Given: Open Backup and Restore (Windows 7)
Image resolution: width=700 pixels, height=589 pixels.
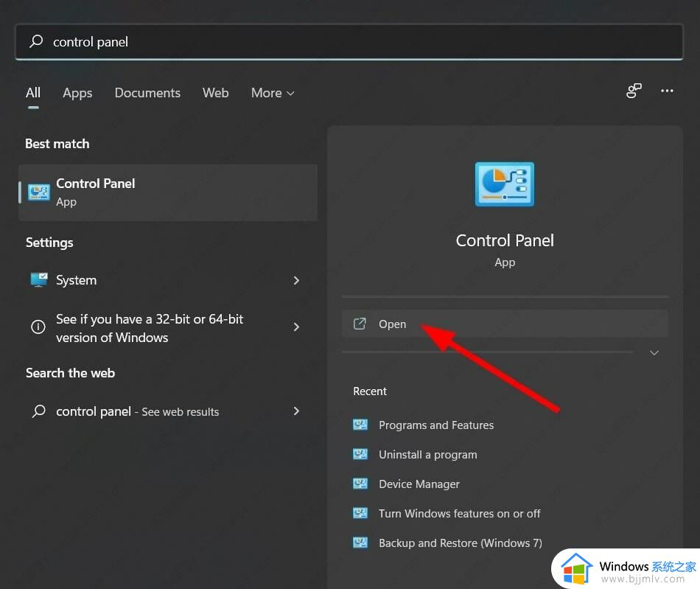Looking at the screenshot, I should (x=461, y=543).
